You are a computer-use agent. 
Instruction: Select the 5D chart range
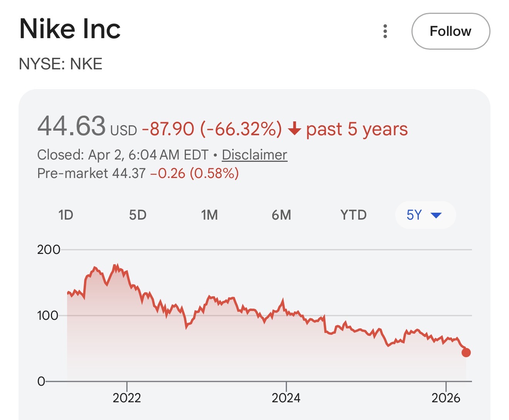[x=138, y=215]
